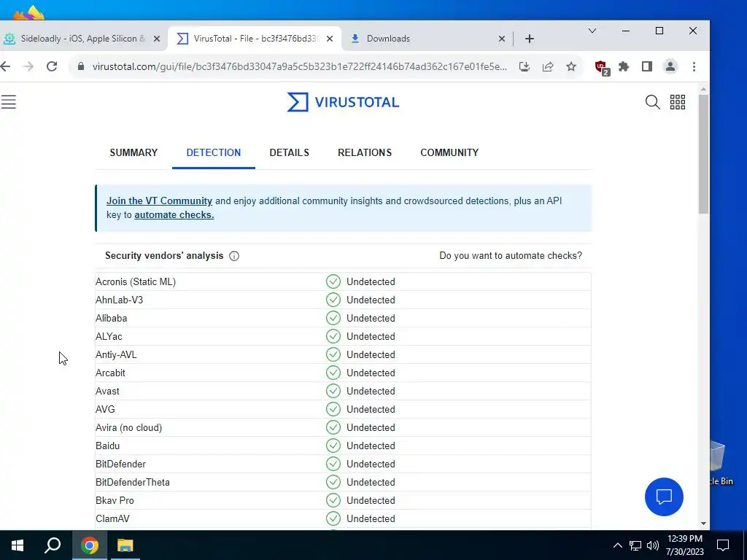Image resolution: width=747 pixels, height=560 pixels.
Task: Click the Antiy-AVL vendor name
Action: click(116, 355)
